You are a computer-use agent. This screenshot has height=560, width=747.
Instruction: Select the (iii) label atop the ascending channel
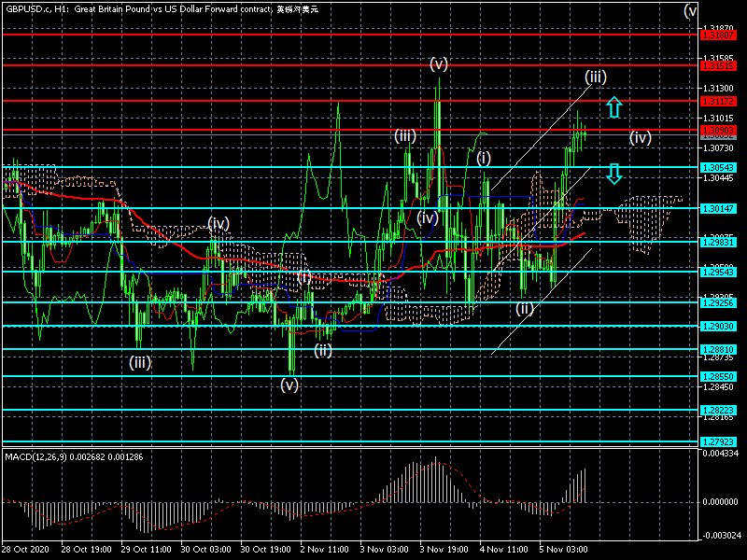click(x=596, y=76)
